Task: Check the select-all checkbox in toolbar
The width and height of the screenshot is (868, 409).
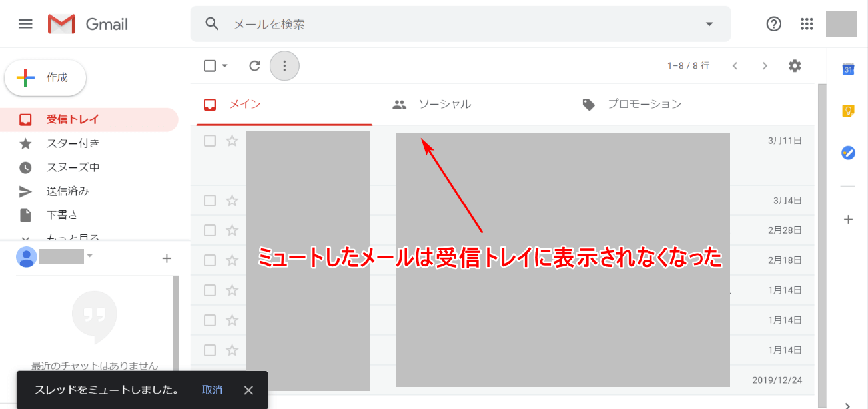Action: [210, 65]
